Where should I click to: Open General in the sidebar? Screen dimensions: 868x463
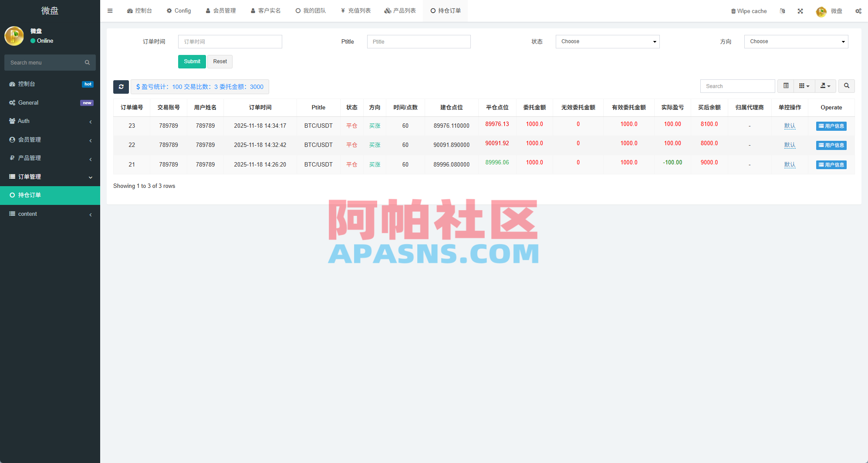pyautogui.click(x=50, y=102)
